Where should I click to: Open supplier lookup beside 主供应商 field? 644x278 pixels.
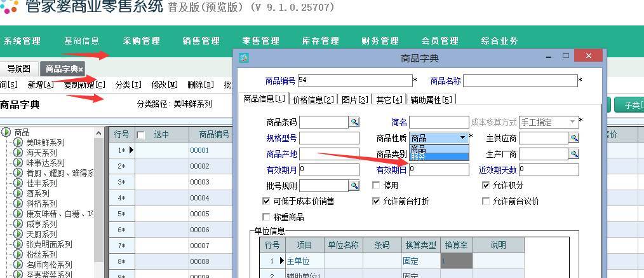[574, 138]
